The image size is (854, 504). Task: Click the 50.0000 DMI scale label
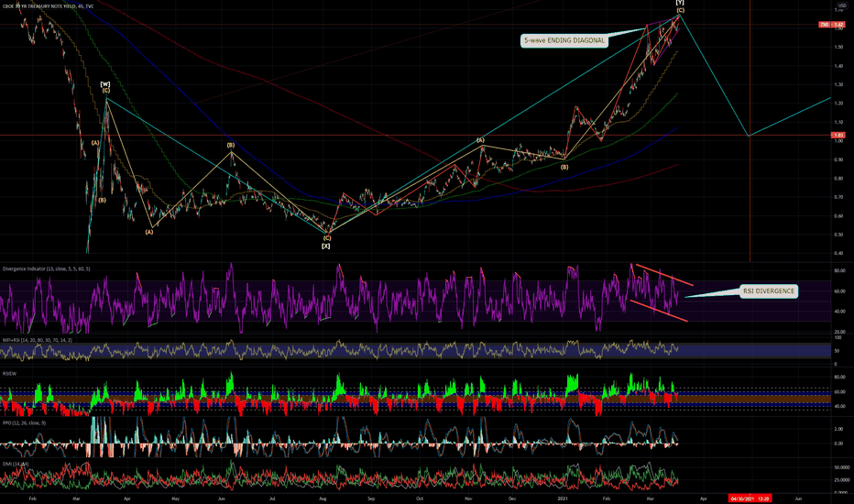tap(841, 467)
